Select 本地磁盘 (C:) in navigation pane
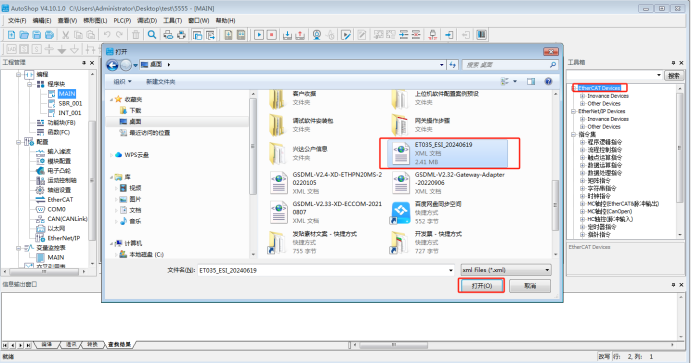This screenshot has width=691, height=363. coord(146,255)
